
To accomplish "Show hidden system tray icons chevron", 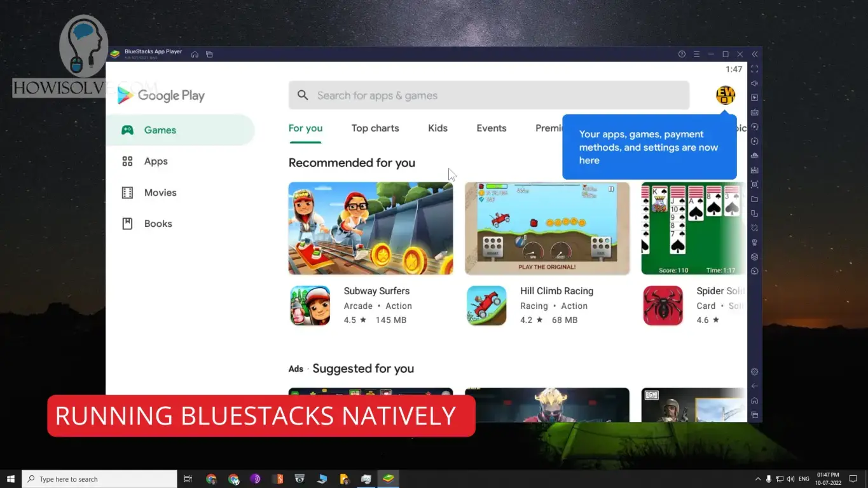I will click(x=758, y=479).
